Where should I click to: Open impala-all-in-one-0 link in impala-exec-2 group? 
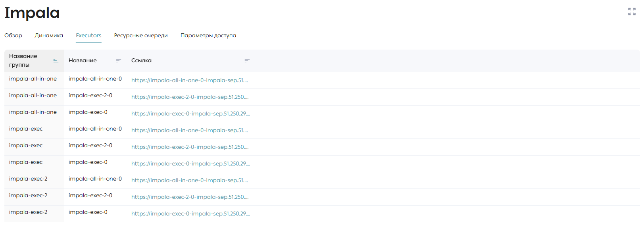coord(190,180)
